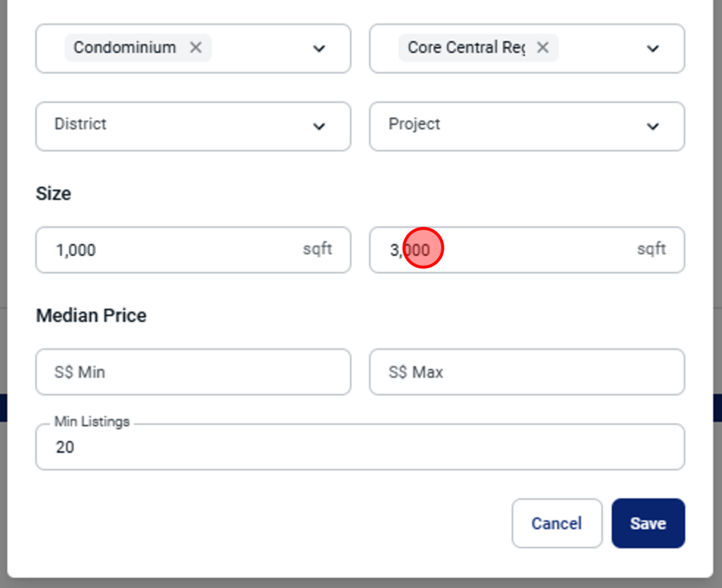Cancel the filter dialog
Viewport: 722px width, 588px height.
(557, 523)
